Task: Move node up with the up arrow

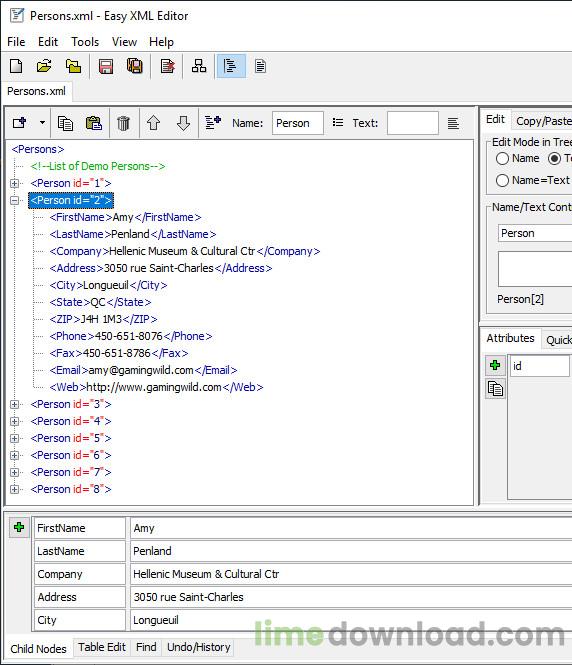Action: (153, 123)
